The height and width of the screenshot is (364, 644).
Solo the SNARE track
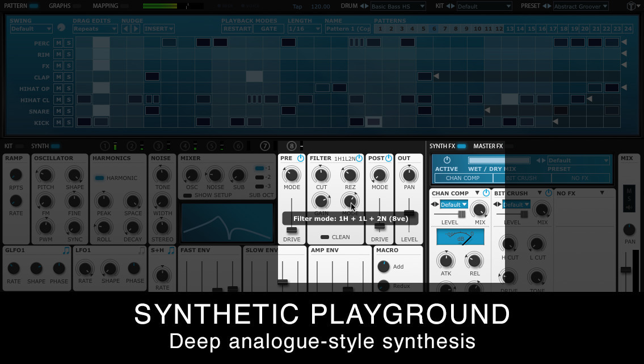click(69, 111)
